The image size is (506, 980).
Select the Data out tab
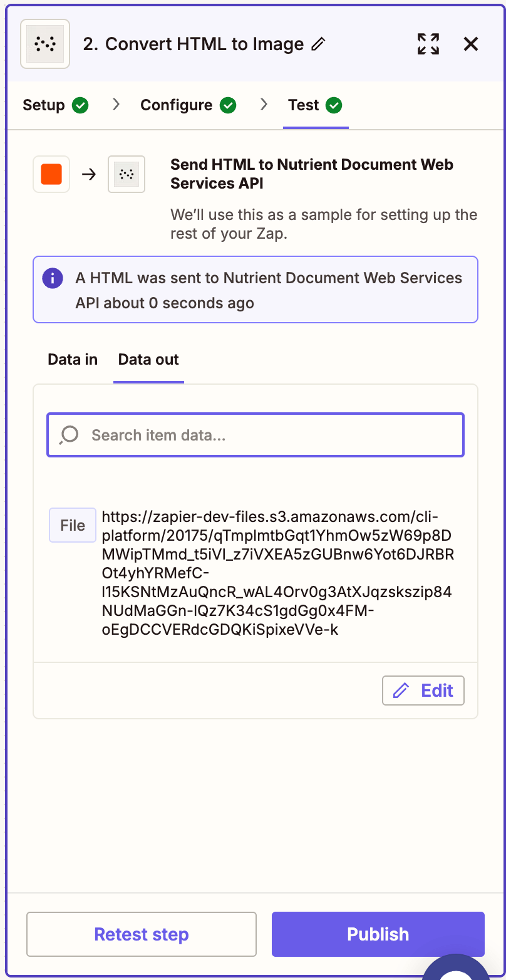(148, 359)
